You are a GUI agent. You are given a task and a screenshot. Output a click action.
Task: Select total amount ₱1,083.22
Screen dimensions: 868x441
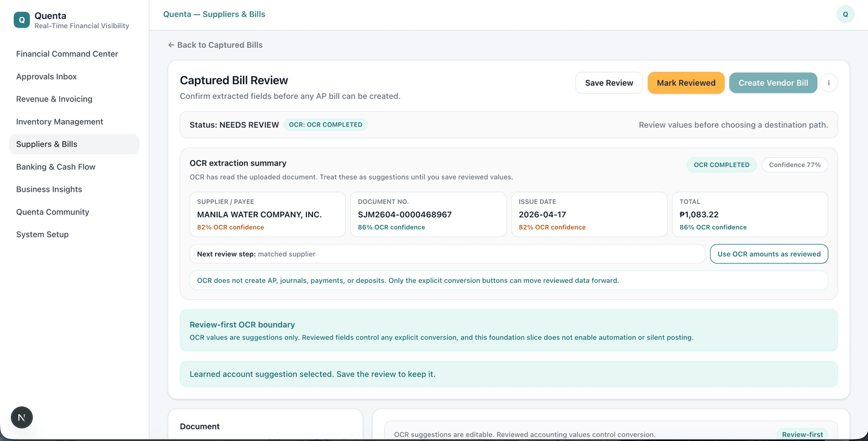pos(699,215)
